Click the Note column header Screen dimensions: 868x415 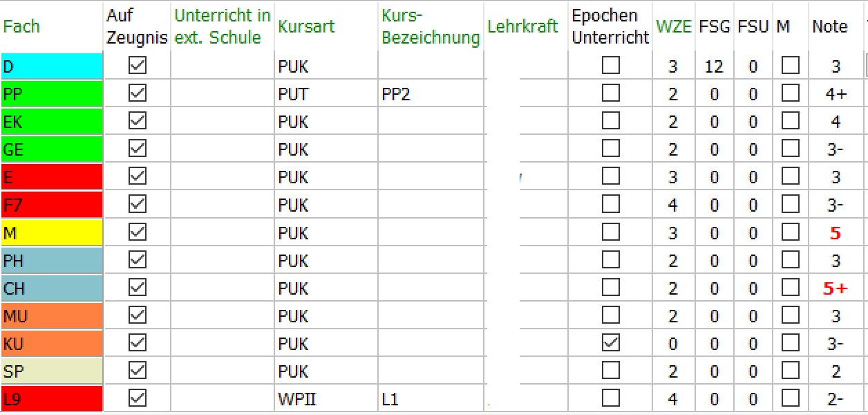(830, 27)
